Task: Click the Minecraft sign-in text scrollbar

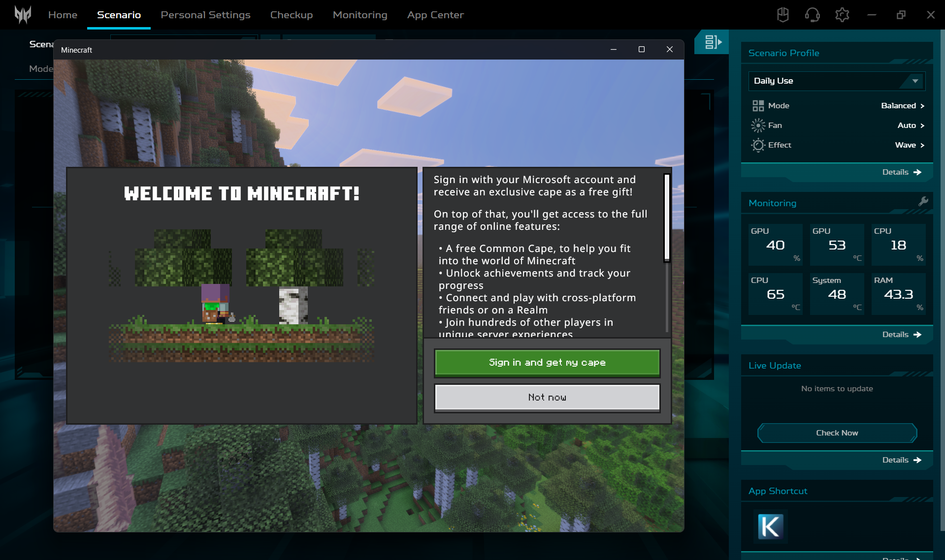Action: point(667,218)
